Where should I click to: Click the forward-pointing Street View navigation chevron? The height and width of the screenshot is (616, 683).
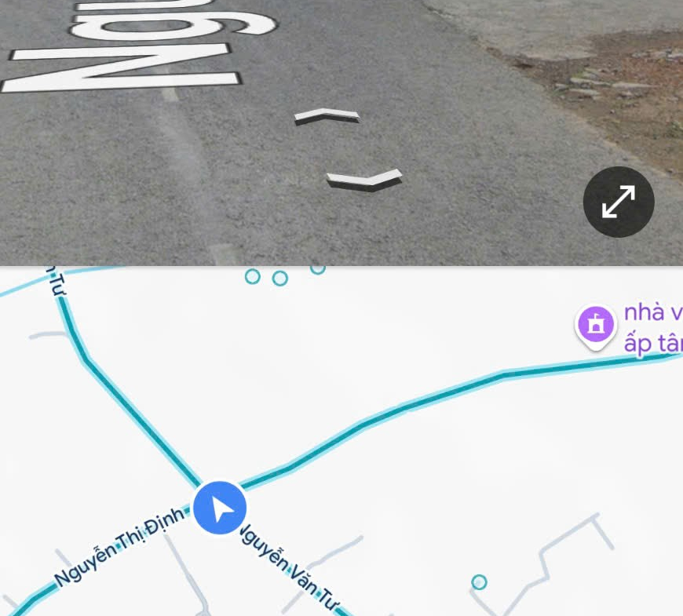pyautogui.click(x=327, y=116)
